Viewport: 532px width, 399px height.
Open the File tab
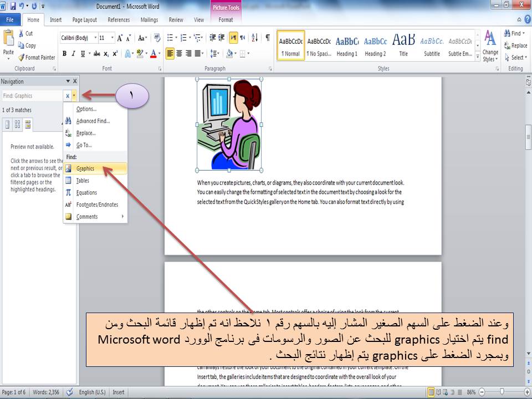10,20
